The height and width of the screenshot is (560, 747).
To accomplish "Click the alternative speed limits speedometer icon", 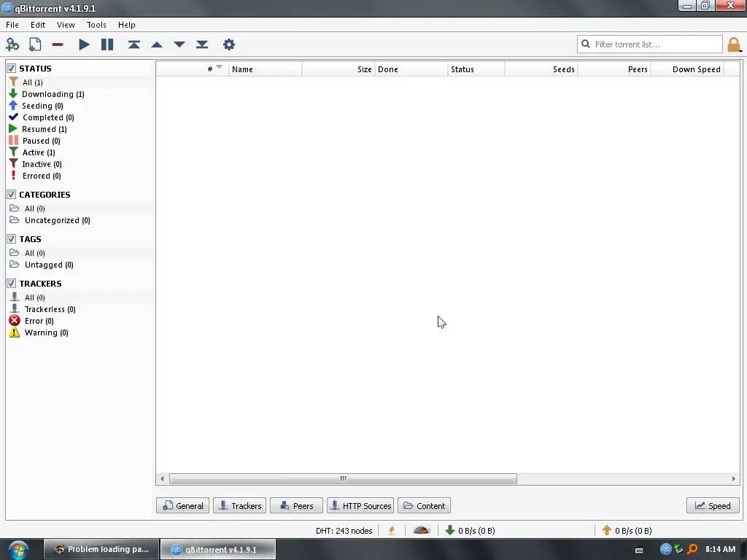I will [x=421, y=530].
